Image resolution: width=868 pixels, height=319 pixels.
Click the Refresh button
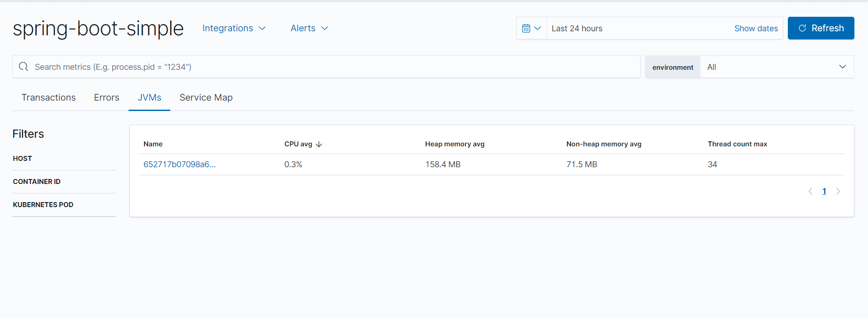coord(821,28)
